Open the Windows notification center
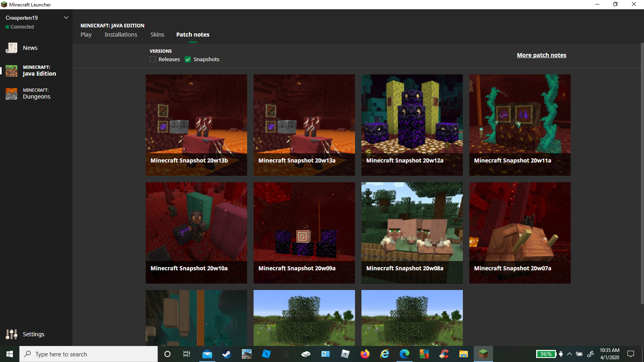The height and width of the screenshot is (362, 644). (631, 354)
